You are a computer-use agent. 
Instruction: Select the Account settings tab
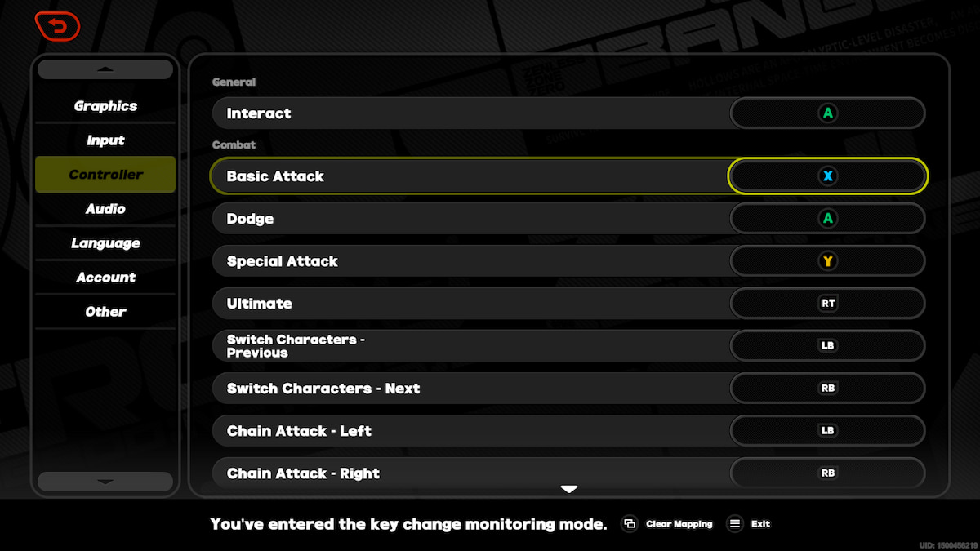click(x=105, y=278)
